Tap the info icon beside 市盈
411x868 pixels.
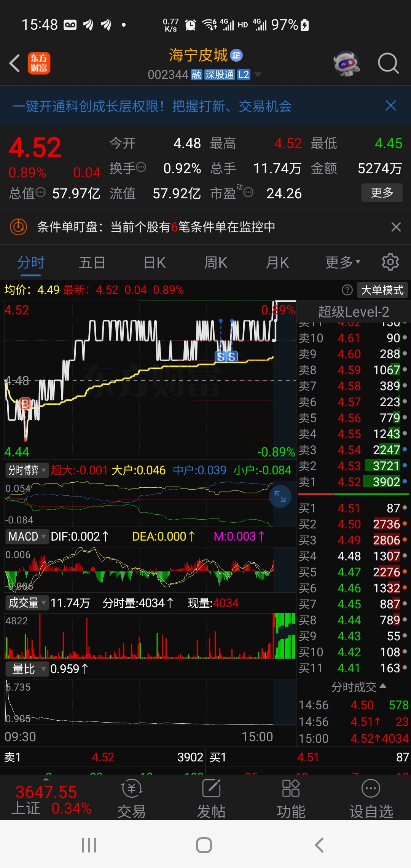click(249, 192)
